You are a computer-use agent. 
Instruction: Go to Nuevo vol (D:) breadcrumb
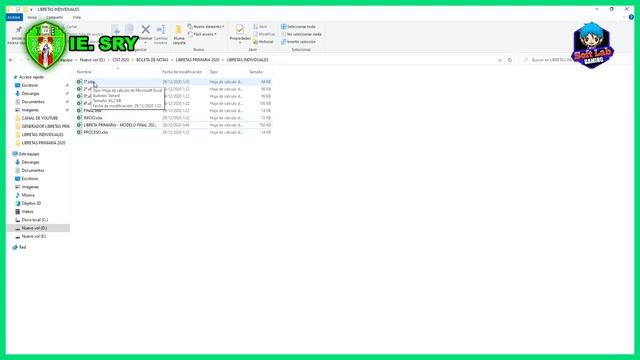(x=92, y=60)
